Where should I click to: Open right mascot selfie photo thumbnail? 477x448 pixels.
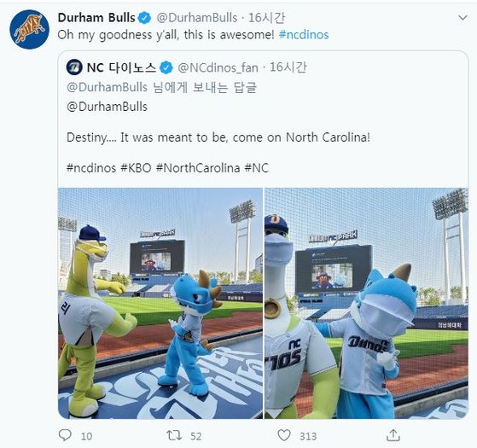pyautogui.click(x=366, y=303)
